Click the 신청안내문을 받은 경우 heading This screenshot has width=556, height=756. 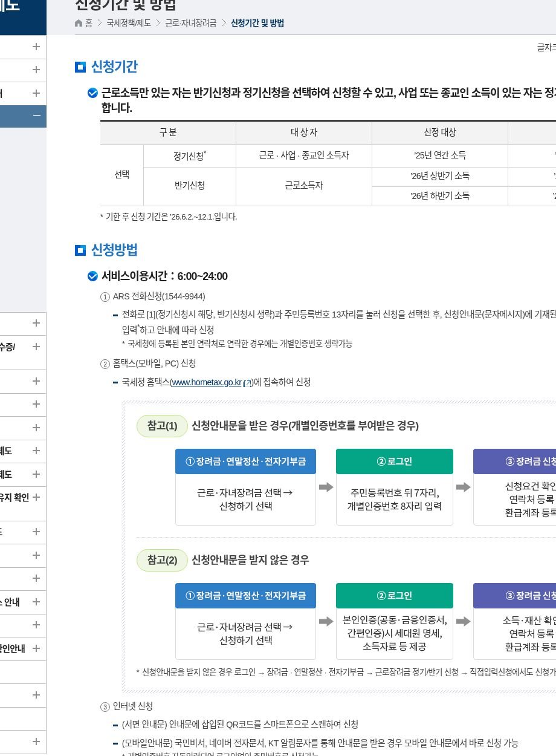pyautogui.click(x=305, y=426)
